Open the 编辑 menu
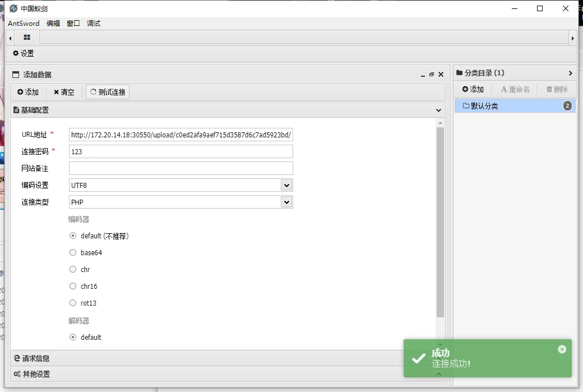 point(53,24)
